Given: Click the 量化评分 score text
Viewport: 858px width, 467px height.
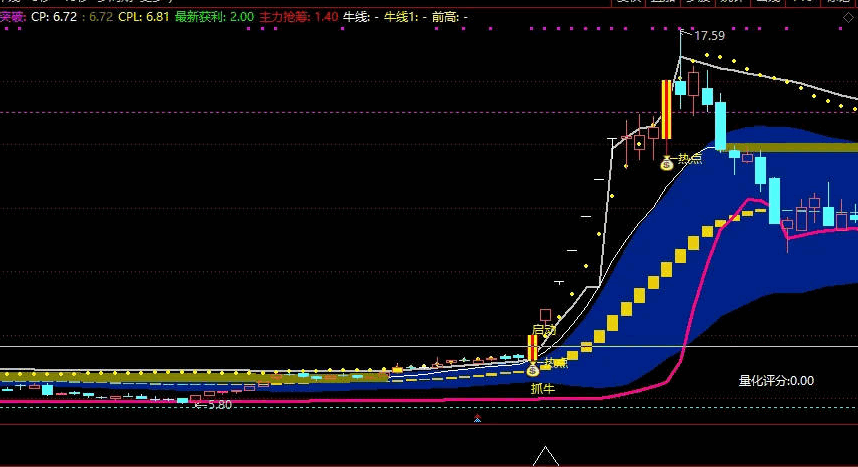Looking at the screenshot, I should pyautogui.click(x=776, y=380).
